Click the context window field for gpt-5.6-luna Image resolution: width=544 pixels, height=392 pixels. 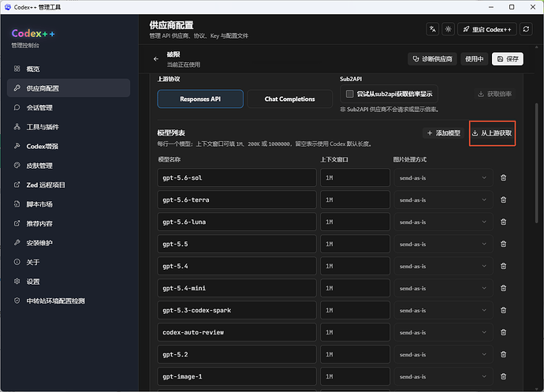[356, 222]
